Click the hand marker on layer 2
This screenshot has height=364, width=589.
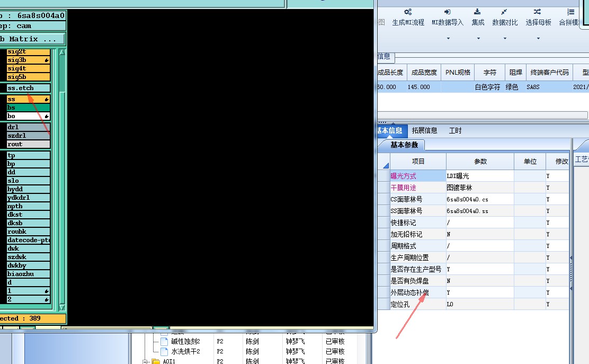point(47,300)
